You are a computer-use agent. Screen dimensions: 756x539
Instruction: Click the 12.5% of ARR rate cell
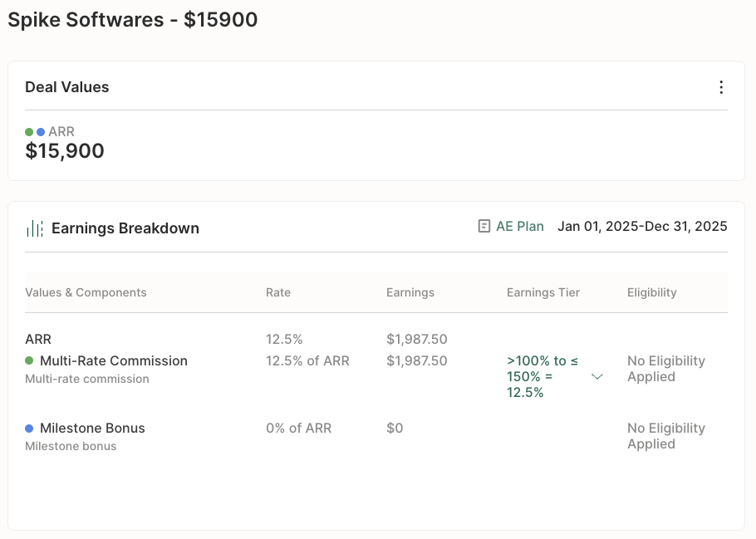pyautogui.click(x=307, y=360)
